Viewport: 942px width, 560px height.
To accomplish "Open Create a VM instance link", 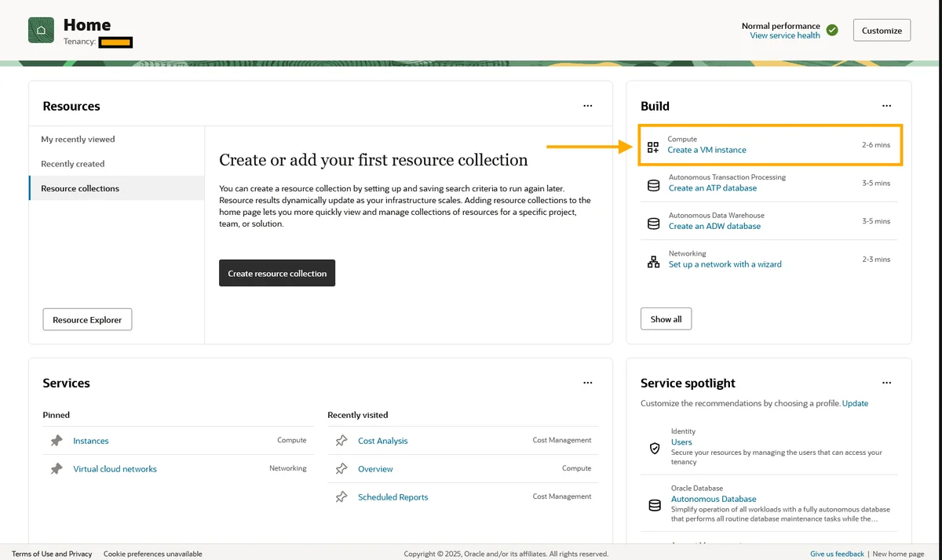I will point(706,150).
